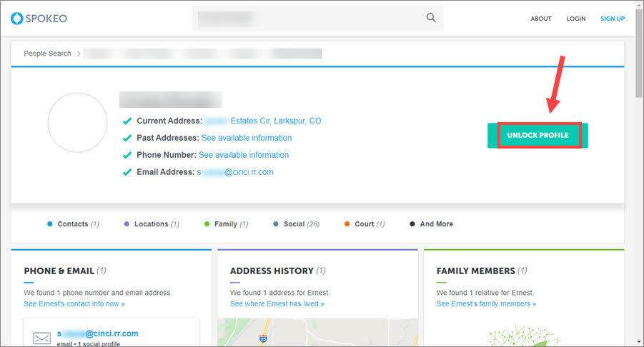Click "We found 1 phone number and email address." text
644x347 pixels.
[98, 293]
